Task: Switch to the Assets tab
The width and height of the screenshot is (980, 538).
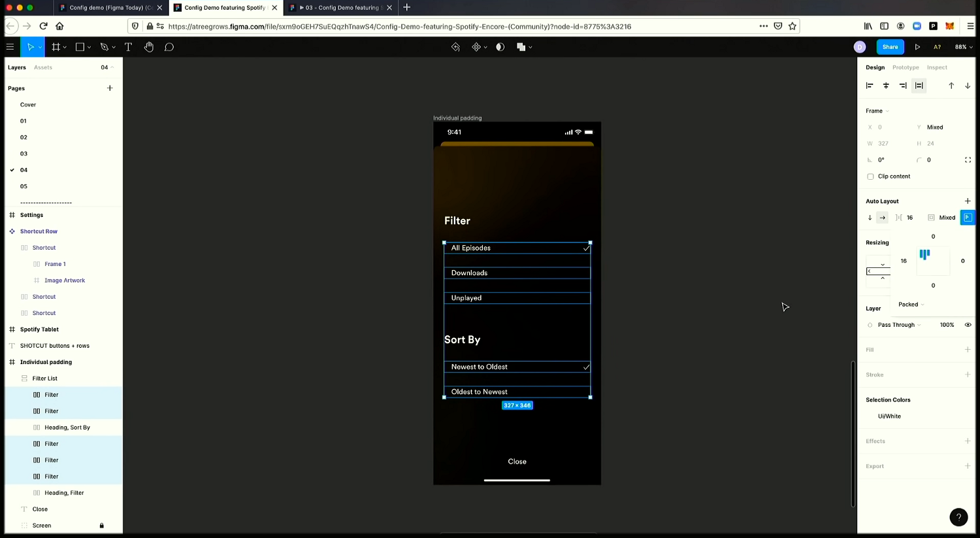Action: (43, 67)
